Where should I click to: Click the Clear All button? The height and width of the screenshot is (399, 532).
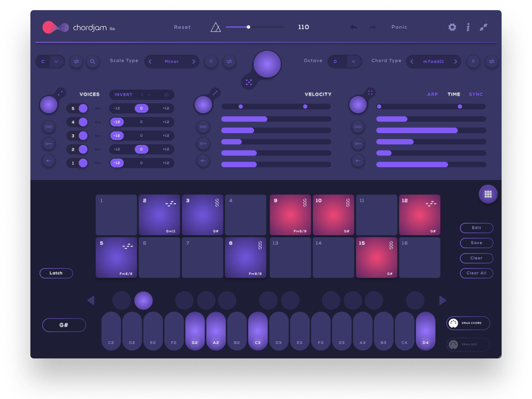pos(476,273)
